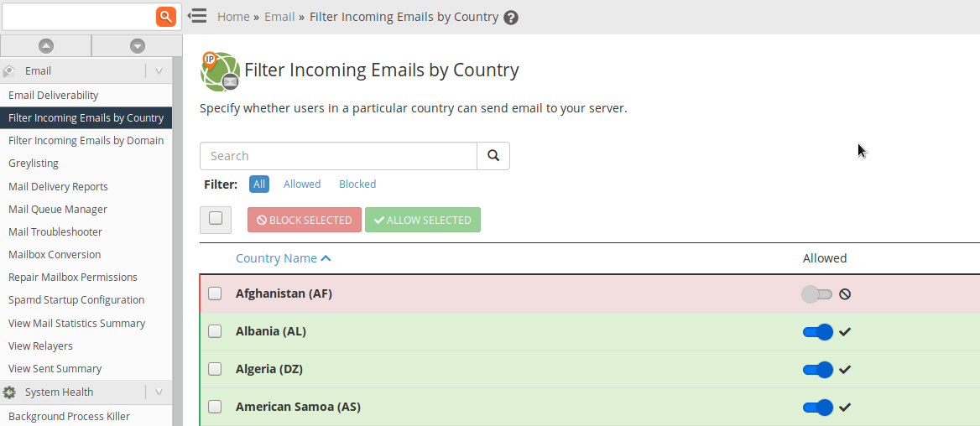The width and height of the screenshot is (980, 426).
Task: Show only Blocked countries filter
Action: tap(357, 184)
